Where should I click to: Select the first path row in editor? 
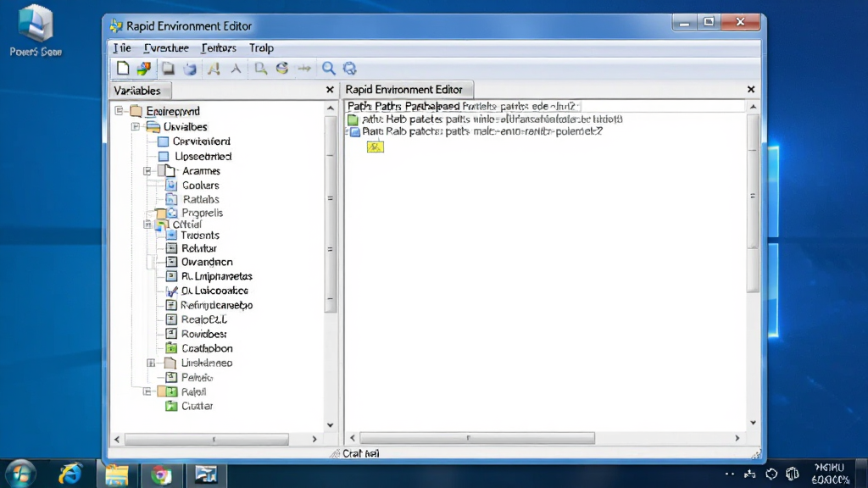point(484,119)
